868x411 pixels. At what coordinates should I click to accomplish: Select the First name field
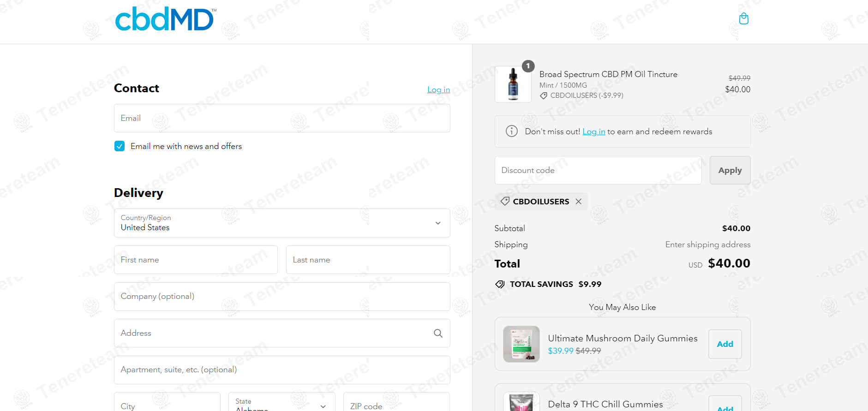196,260
